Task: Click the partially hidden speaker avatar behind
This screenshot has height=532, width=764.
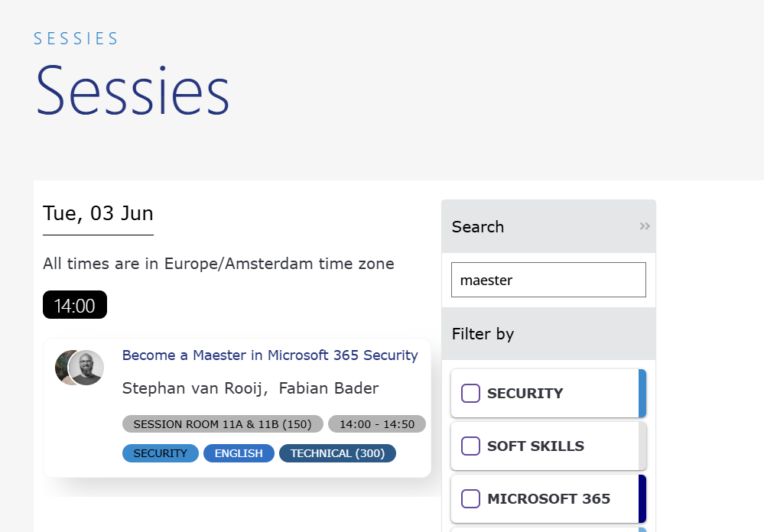Action: (x=62, y=368)
